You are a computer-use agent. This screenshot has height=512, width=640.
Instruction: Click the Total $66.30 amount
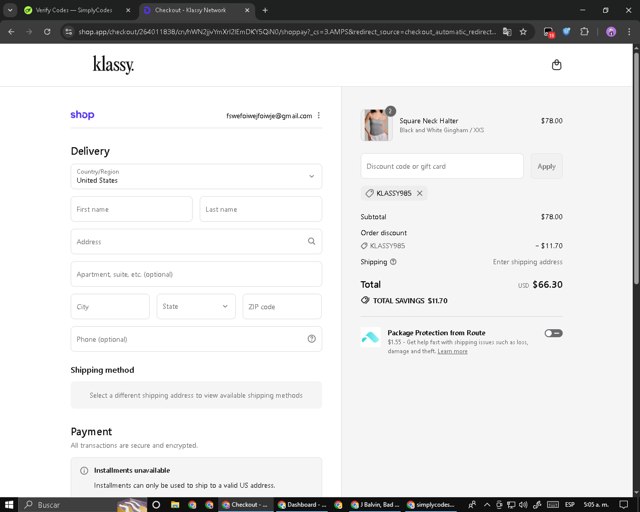point(547,285)
